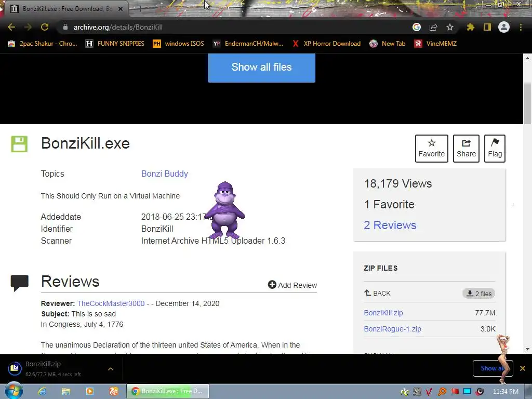Viewport: 532px width, 399px height.
Task: Click the Google icon in the address bar
Action: click(x=416, y=27)
